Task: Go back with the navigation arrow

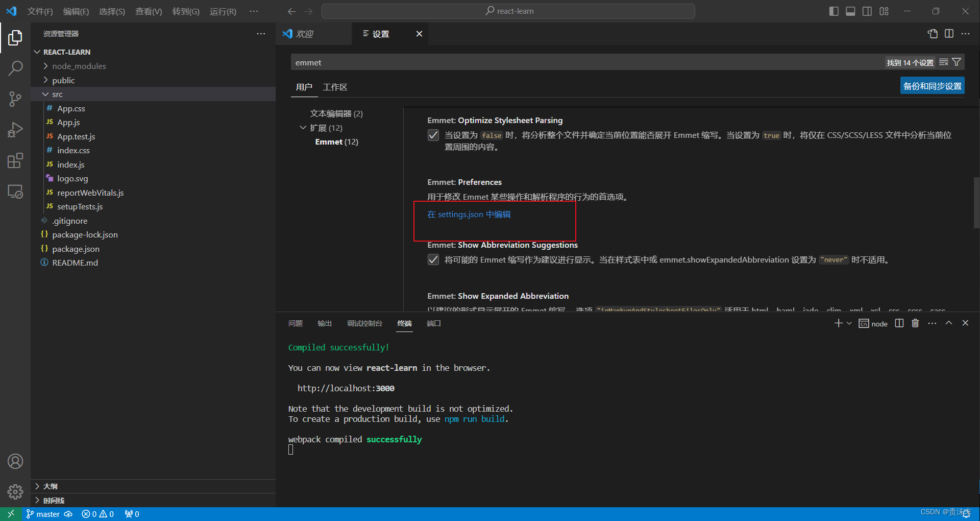Action: click(x=291, y=11)
